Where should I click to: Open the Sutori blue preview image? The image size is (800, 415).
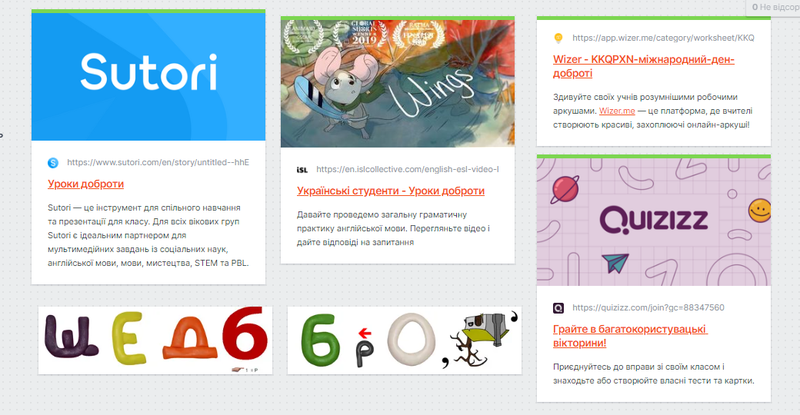(148, 77)
